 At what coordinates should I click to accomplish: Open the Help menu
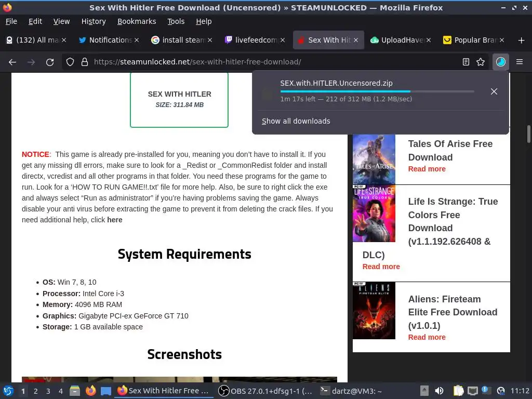pos(204,21)
